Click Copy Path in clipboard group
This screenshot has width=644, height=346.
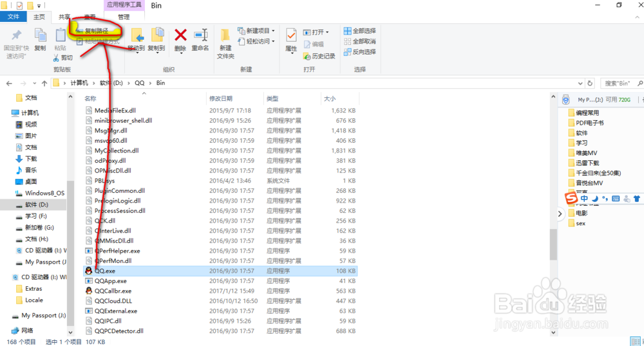coord(92,31)
